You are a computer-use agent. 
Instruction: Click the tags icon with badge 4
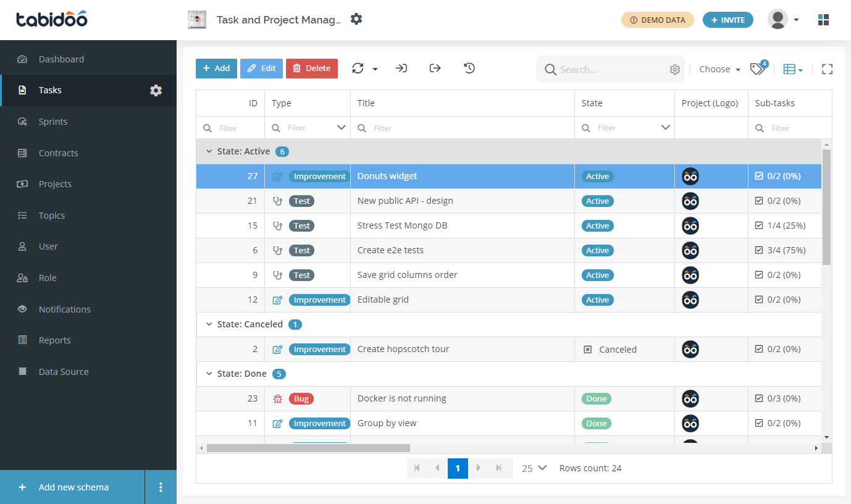click(x=758, y=69)
